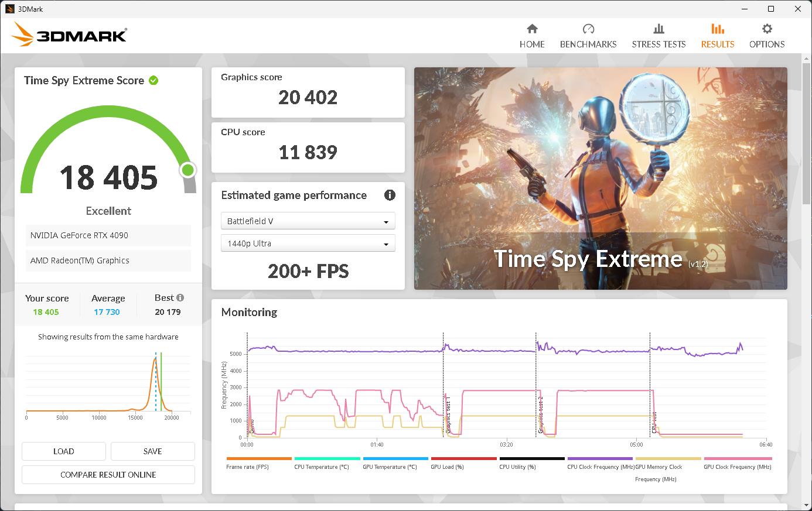Toggle the GPU Clock Frequency legend

[x=738, y=464]
